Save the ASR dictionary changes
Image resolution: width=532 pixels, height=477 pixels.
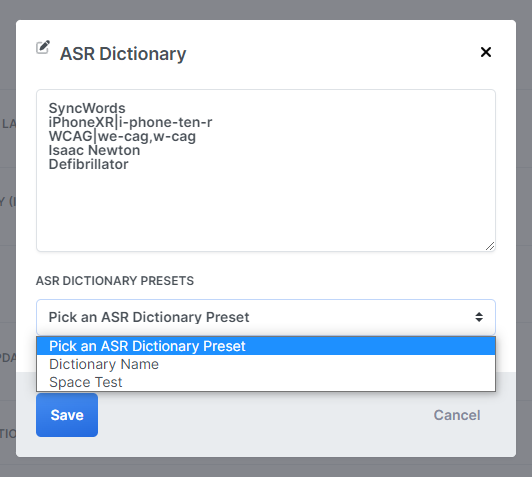(67, 415)
